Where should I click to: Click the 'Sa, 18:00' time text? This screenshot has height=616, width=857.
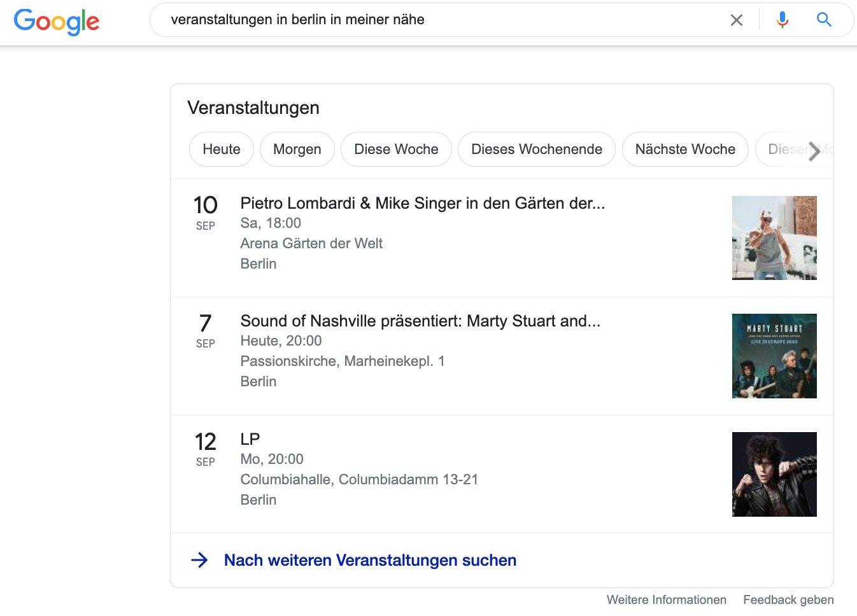271,223
